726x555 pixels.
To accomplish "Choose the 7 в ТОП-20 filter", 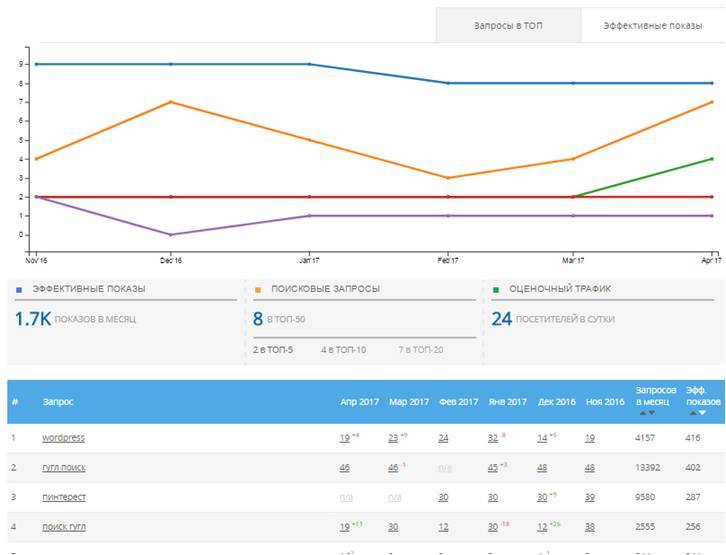I will tap(421, 350).
